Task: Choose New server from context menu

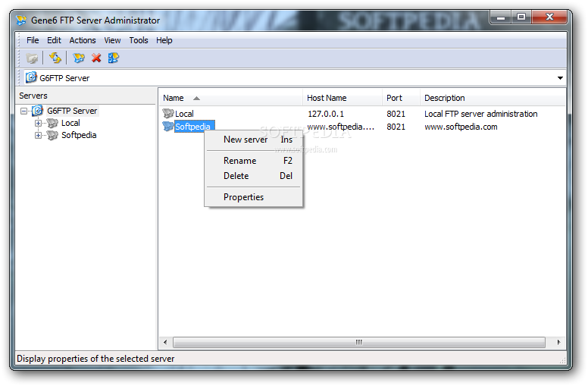Action: [x=254, y=140]
